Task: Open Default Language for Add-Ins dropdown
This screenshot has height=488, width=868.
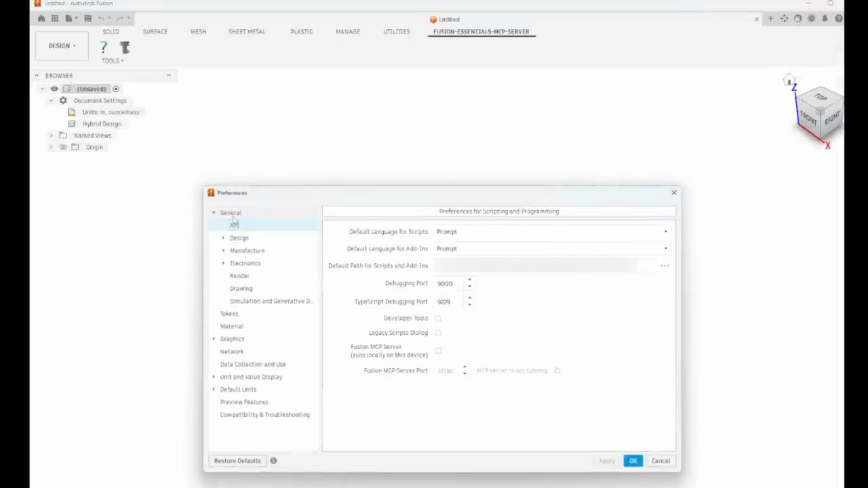Action: 552,249
